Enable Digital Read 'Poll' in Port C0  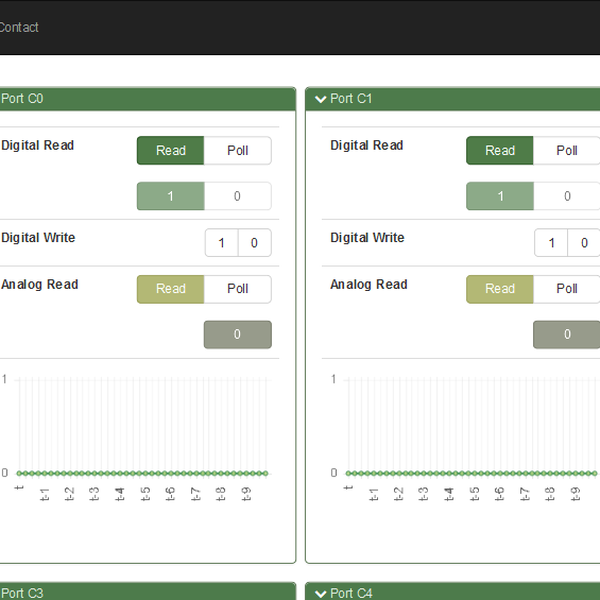click(x=237, y=151)
